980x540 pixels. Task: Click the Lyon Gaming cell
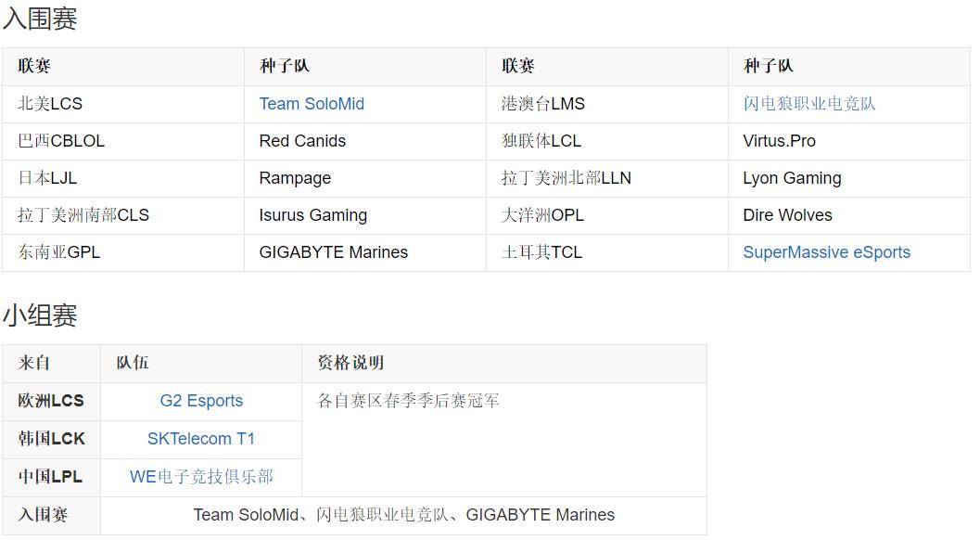coord(792,178)
